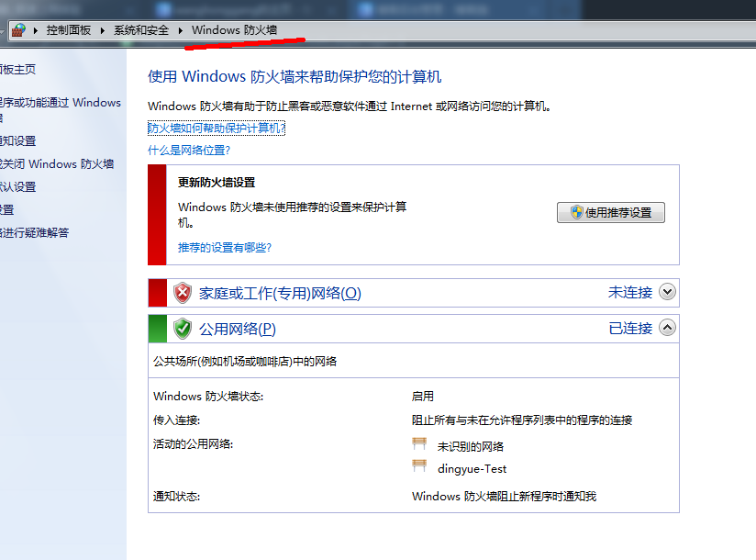The width and height of the screenshot is (756, 560).
Task: Open sidebar link 关闭 Windows 防火墙
Action: (x=57, y=164)
